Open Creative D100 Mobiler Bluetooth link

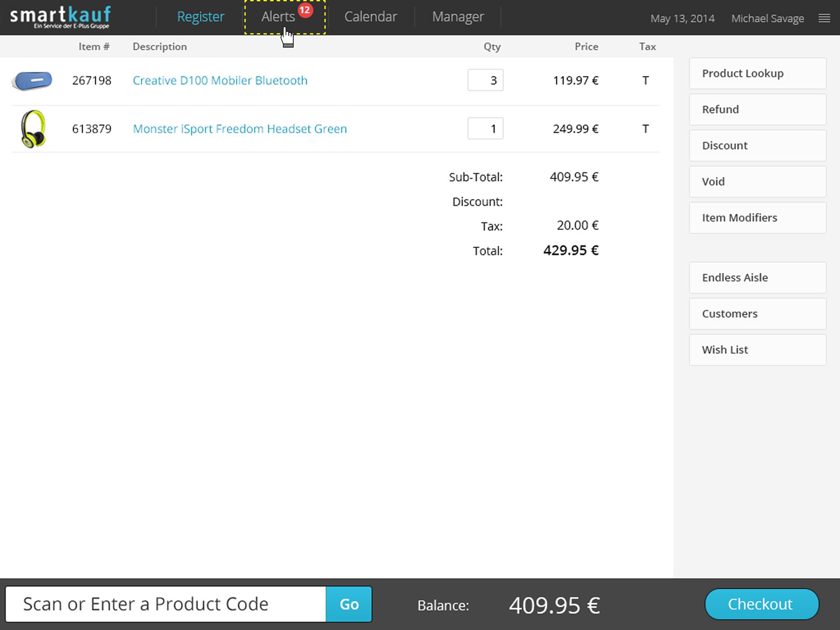coord(220,80)
